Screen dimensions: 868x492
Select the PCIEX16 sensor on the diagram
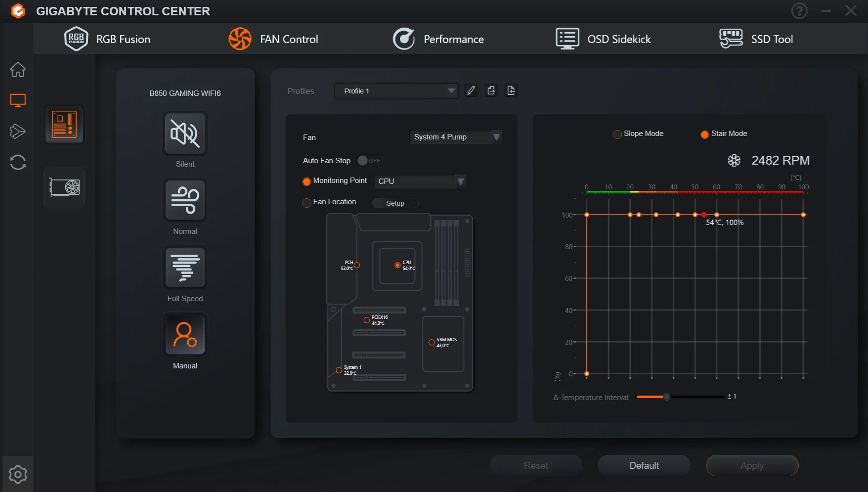pos(367,320)
